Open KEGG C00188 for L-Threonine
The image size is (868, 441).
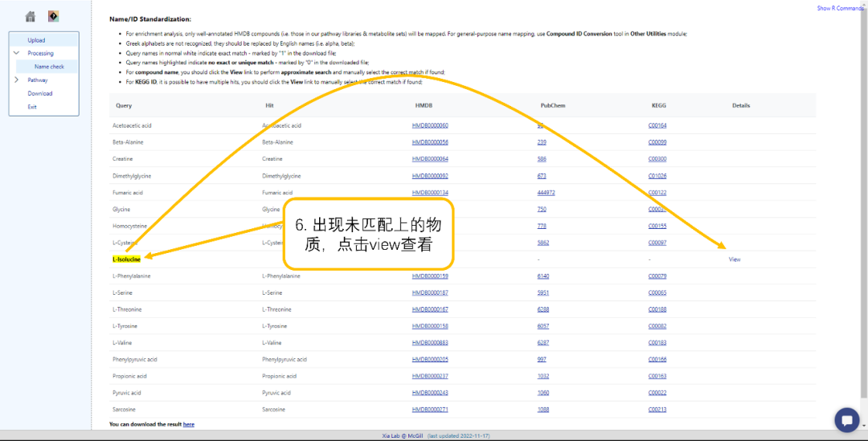(657, 309)
